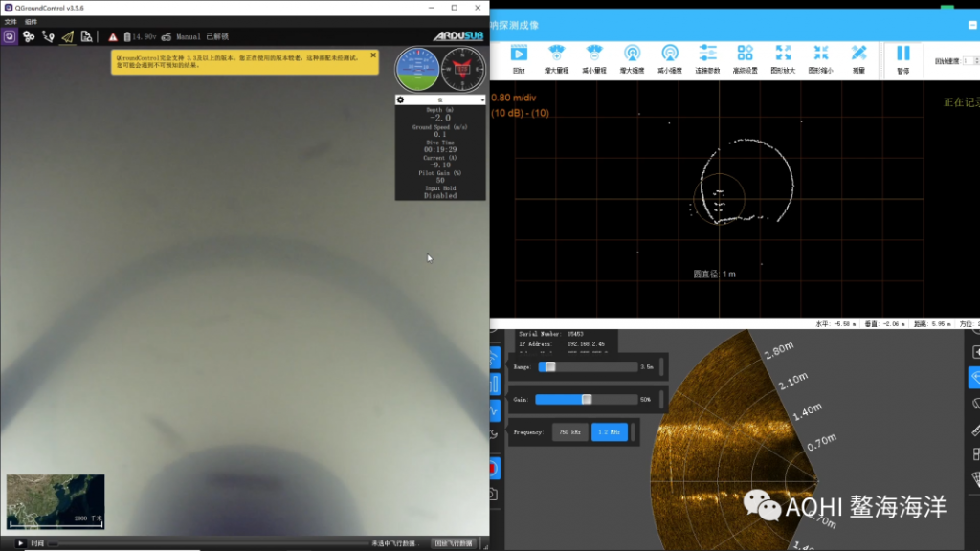The height and width of the screenshot is (551, 980).
Task: Click the waveform sidebar icon in sonar viewer
Action: click(x=494, y=410)
